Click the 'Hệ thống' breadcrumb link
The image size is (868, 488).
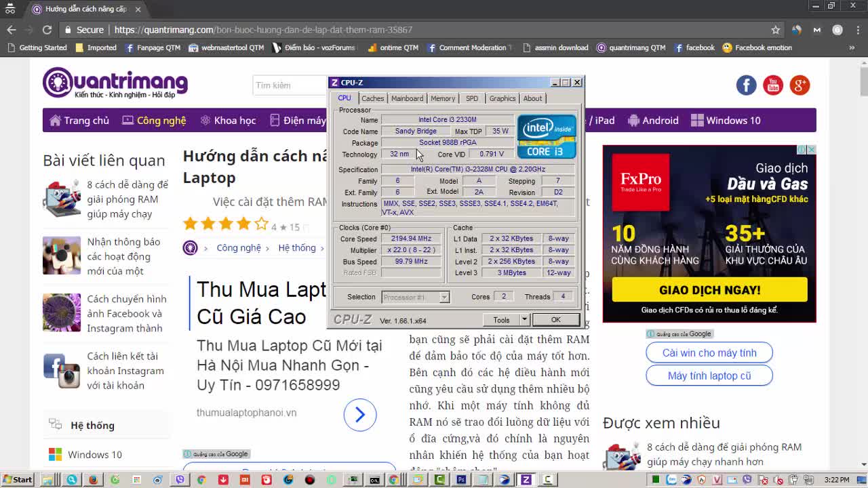click(297, 248)
